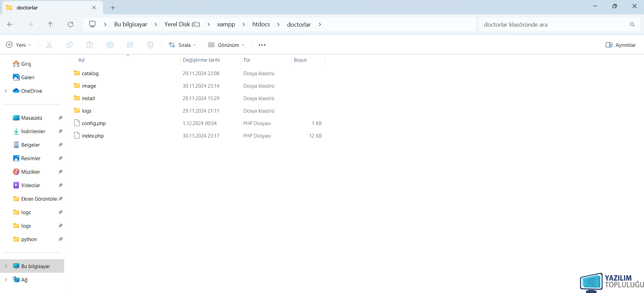Navigate to htdocs breadcrumb
Screen dimensions: 644x293
(x=261, y=24)
